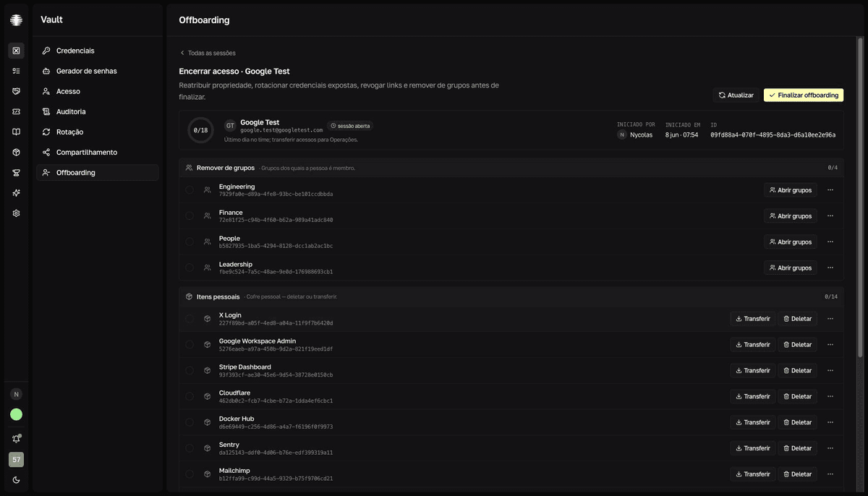Click Abrir grupos for Leadership
The image size is (868, 496).
(x=791, y=268)
